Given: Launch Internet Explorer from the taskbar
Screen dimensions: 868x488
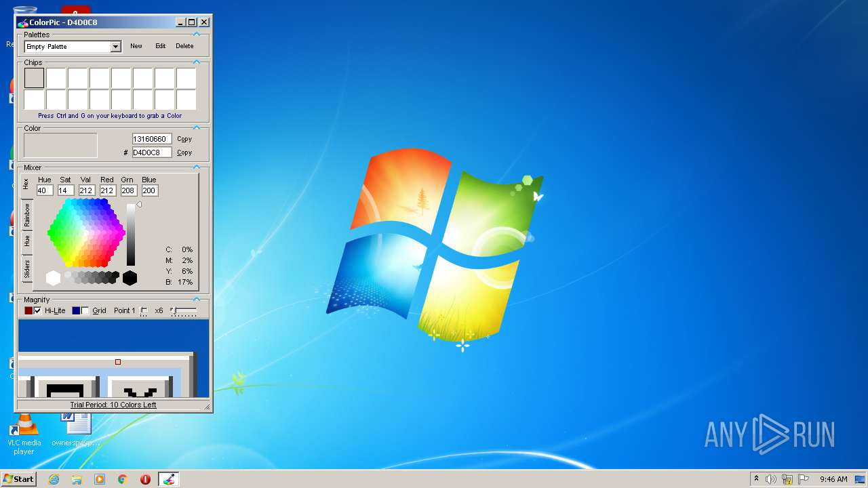Looking at the screenshot, I should pyautogui.click(x=54, y=479).
